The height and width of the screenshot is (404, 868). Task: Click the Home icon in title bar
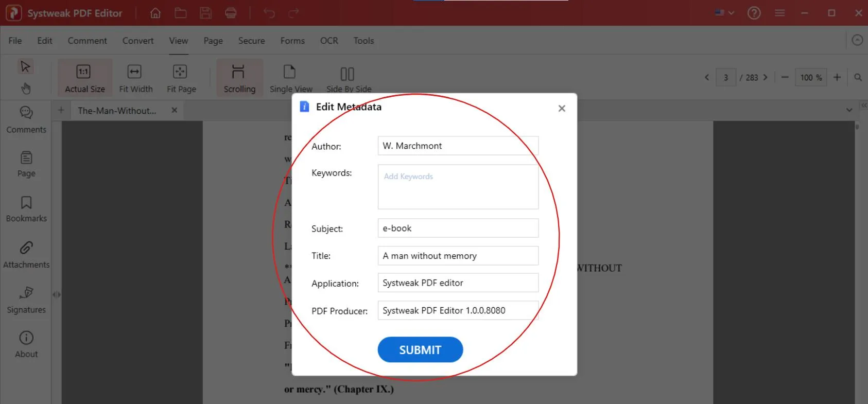(x=155, y=13)
